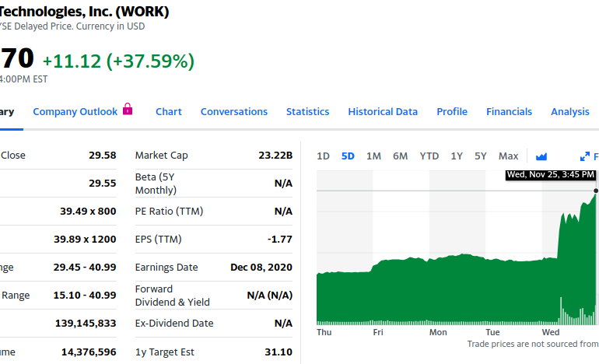Set chart range to 1M
Viewport: 599px width, 364px height.
coord(373,156)
